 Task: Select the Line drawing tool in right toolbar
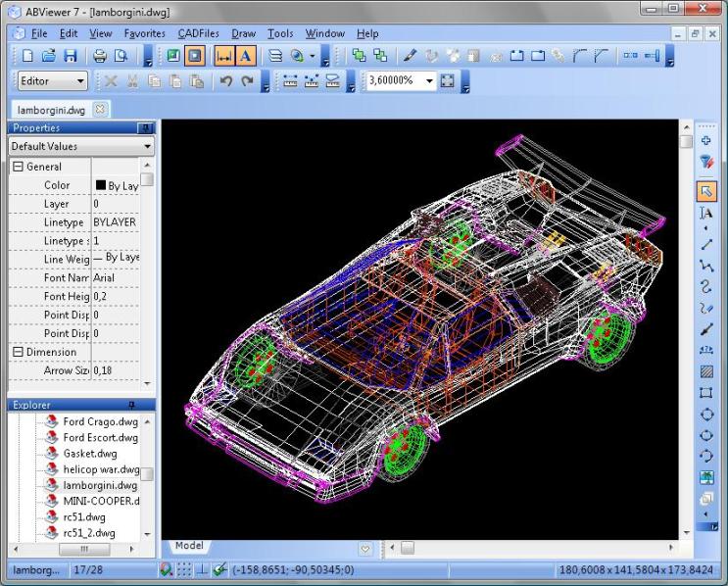[706, 244]
